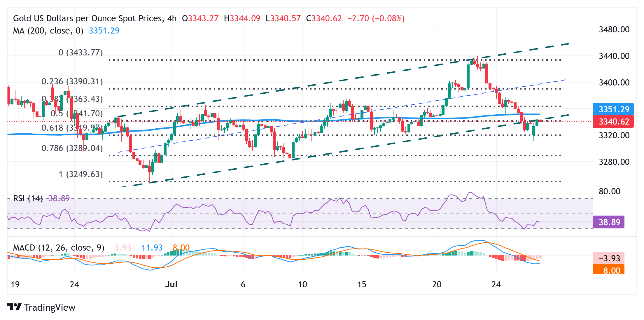Click the red 3340.62 current price tag
644x320 pixels.
613,121
